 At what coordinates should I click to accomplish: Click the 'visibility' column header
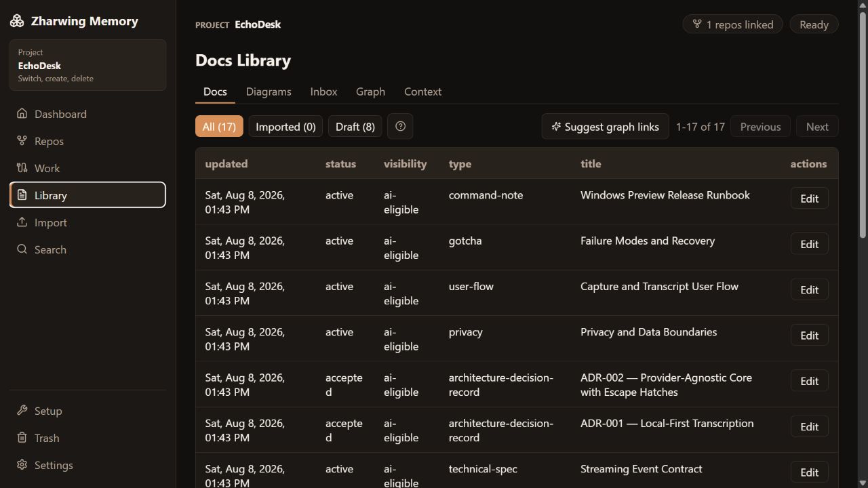406,164
